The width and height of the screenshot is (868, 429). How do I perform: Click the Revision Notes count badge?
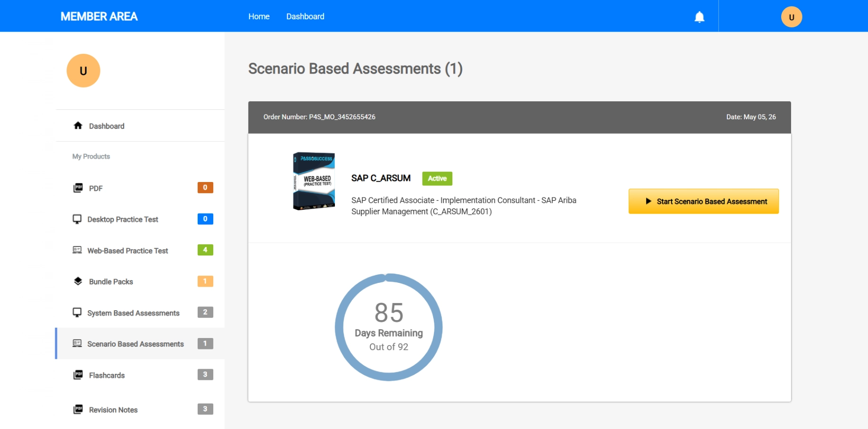tap(205, 409)
